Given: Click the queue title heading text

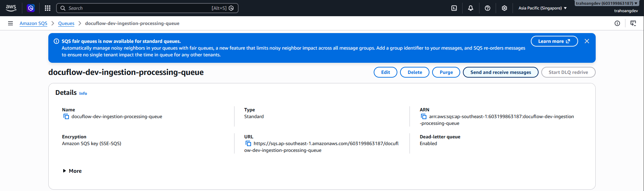Looking at the screenshot, I should [x=126, y=72].
